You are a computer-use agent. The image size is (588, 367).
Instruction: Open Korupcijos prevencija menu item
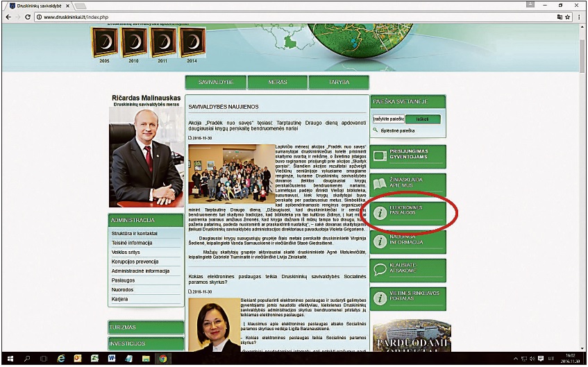(x=135, y=262)
